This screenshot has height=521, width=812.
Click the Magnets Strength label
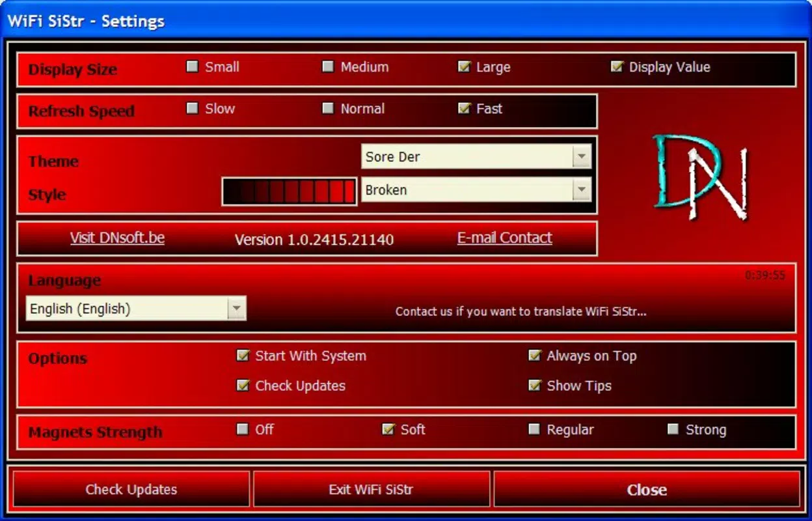pos(95,432)
